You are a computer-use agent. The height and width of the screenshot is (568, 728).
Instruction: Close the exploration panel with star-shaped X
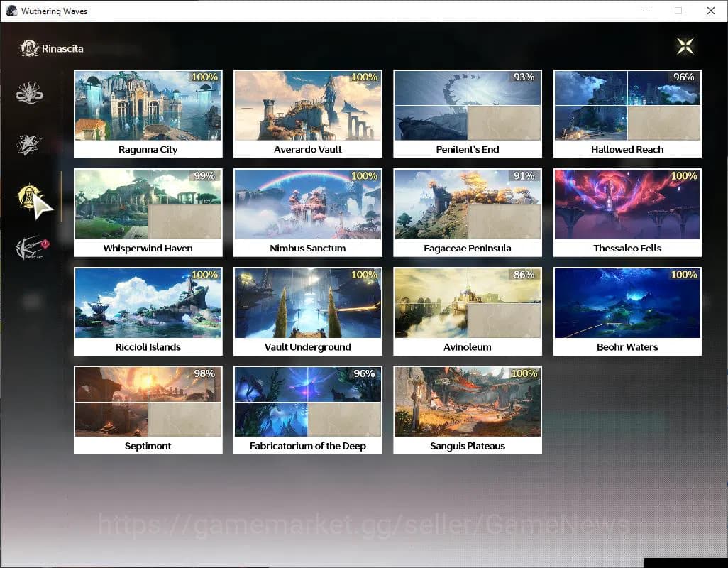[685, 47]
